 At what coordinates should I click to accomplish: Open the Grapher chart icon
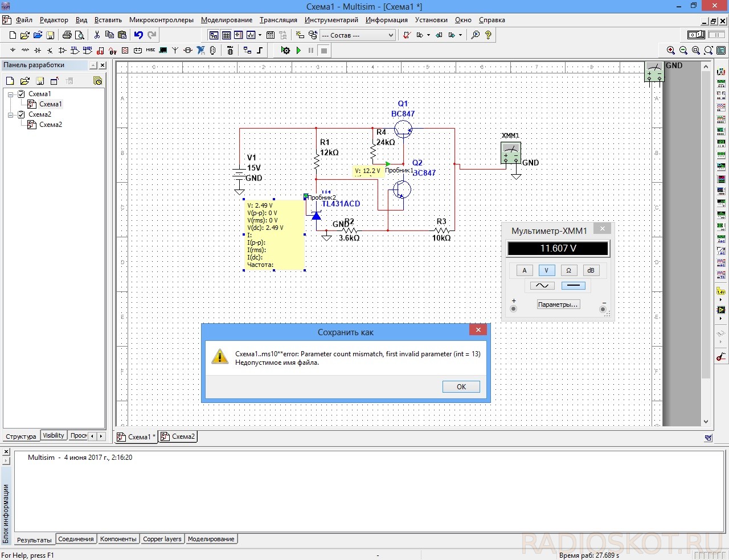pyautogui.click(x=251, y=35)
